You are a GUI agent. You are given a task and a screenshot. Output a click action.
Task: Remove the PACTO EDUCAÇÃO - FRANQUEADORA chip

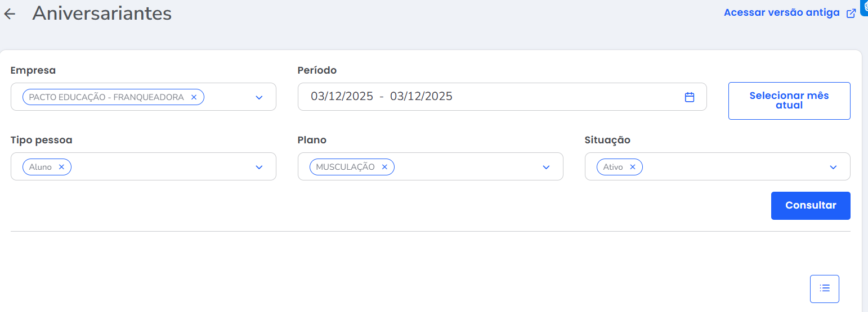[194, 97]
